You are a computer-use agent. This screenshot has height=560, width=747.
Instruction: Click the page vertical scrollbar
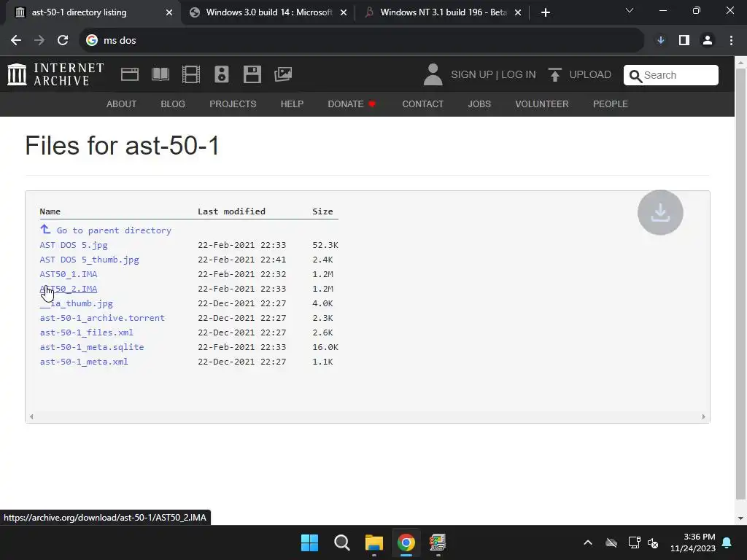[741, 284]
